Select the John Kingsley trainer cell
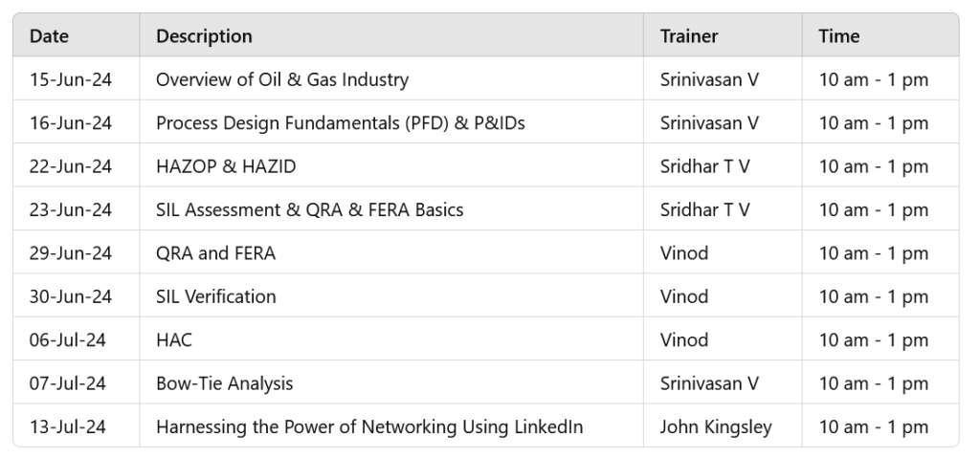Screen dimensions: 980x458 click(716, 426)
